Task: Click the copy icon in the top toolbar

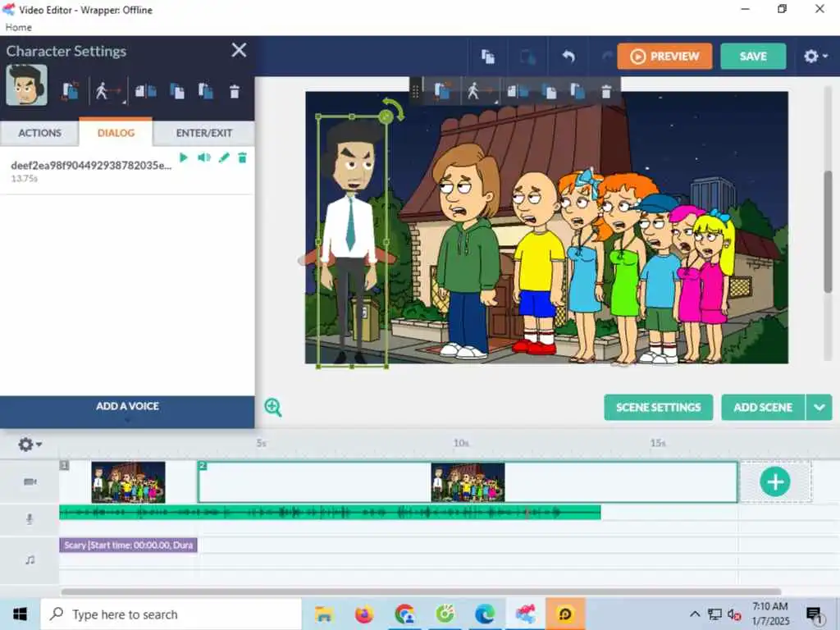Action: [x=487, y=57]
